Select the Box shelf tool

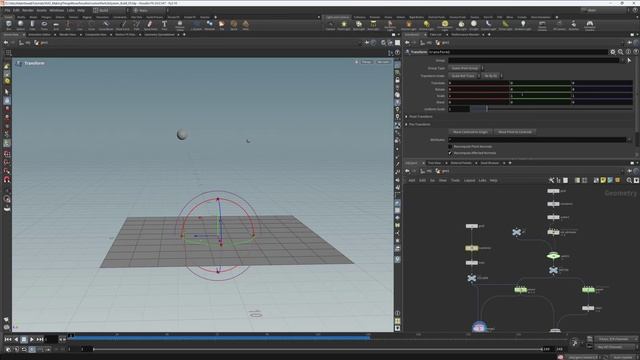pyautogui.click(x=9, y=25)
